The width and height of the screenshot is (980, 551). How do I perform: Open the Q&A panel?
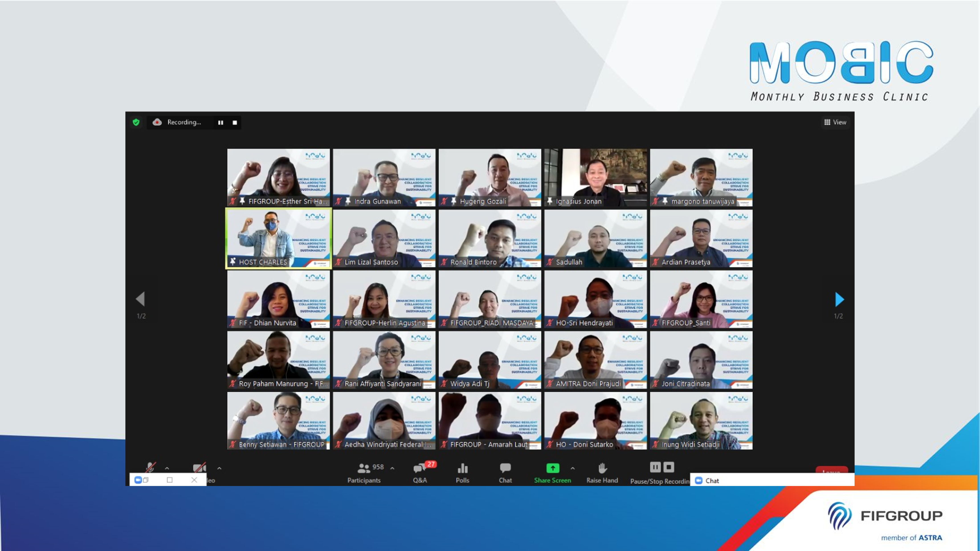pos(420,473)
